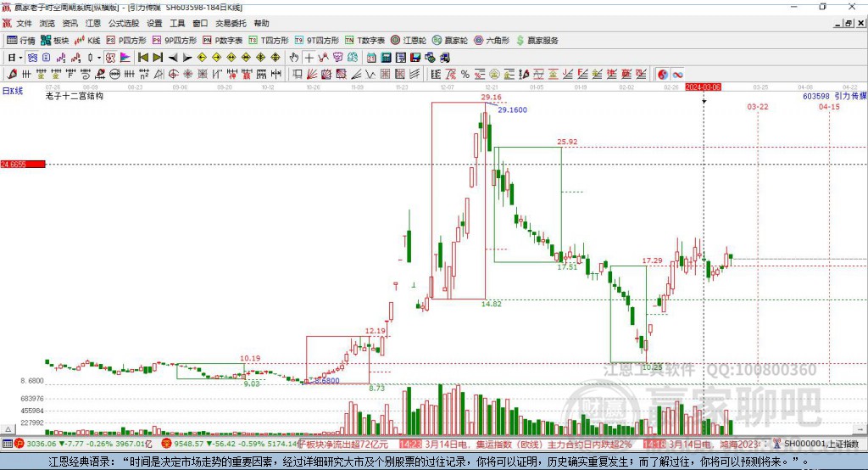Open the P四方形 square tool
Viewport: 868px width, 470px height.
[x=126, y=41]
